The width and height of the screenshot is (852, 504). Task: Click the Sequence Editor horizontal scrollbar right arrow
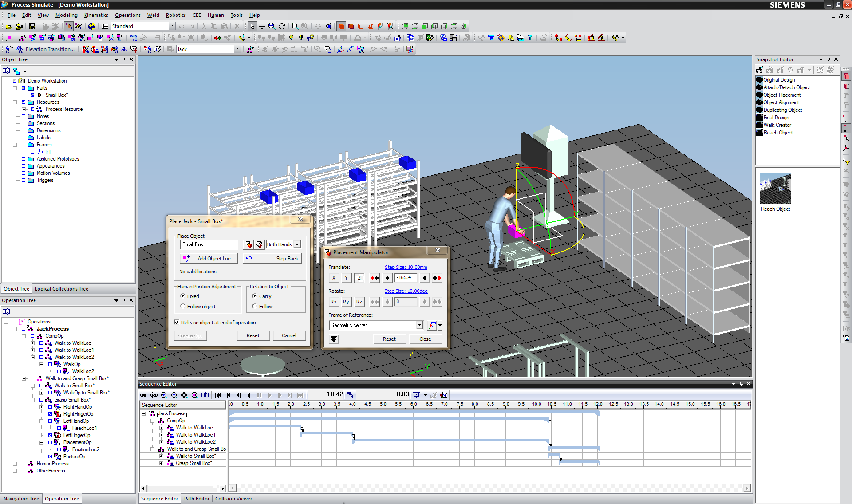tap(747, 488)
